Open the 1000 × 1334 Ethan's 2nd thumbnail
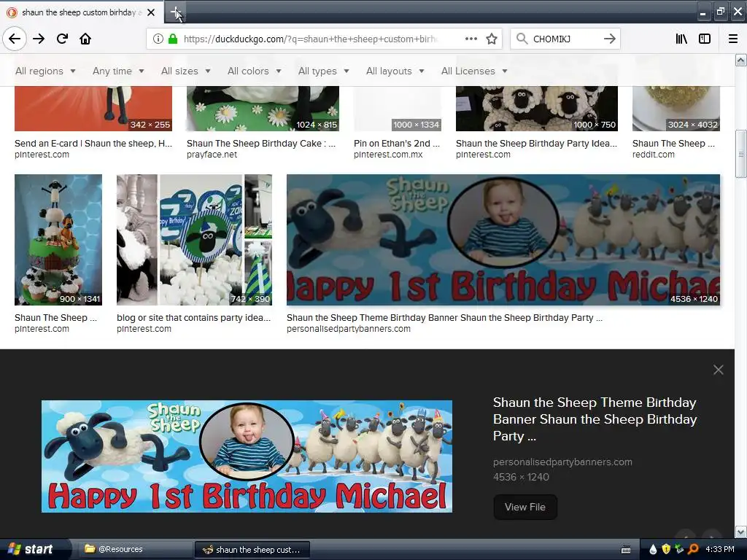The image size is (747, 560). [398, 109]
